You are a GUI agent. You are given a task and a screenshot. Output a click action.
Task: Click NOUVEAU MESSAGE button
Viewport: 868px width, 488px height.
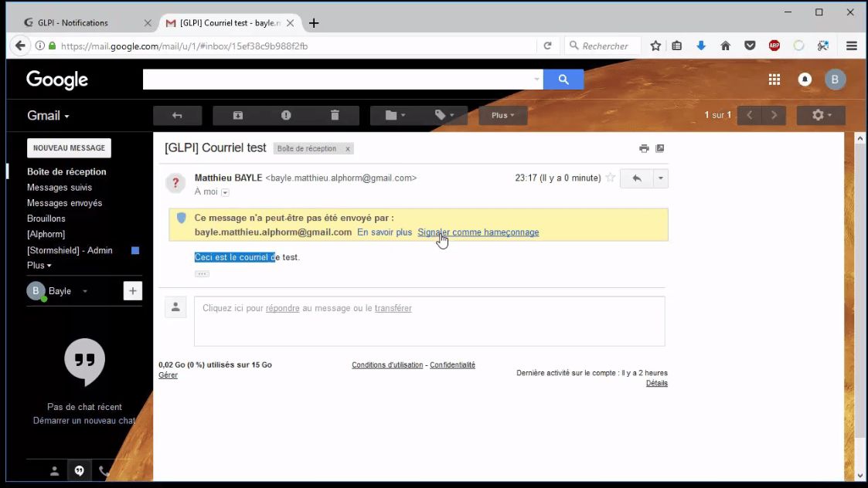(70, 147)
